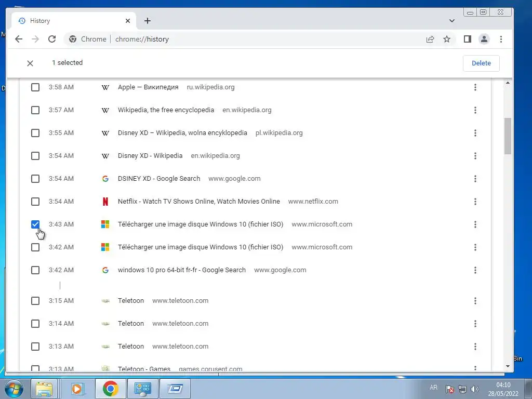The height and width of the screenshot is (399, 532).
Task: Uncheck the 3:43 AM Microsoft entry
Action: click(35, 224)
